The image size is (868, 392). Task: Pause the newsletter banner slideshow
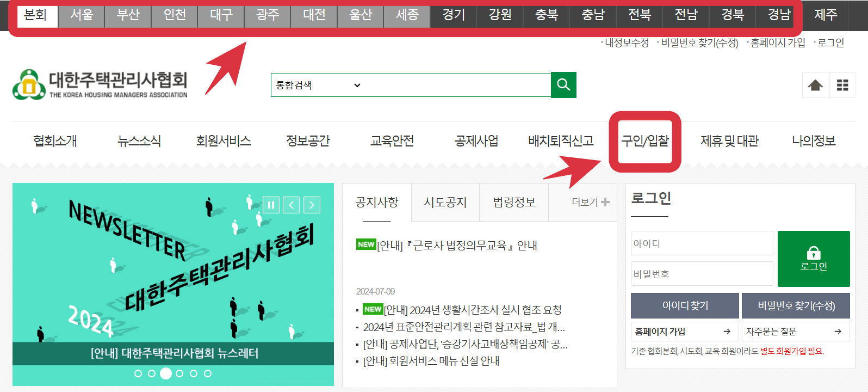(271, 205)
